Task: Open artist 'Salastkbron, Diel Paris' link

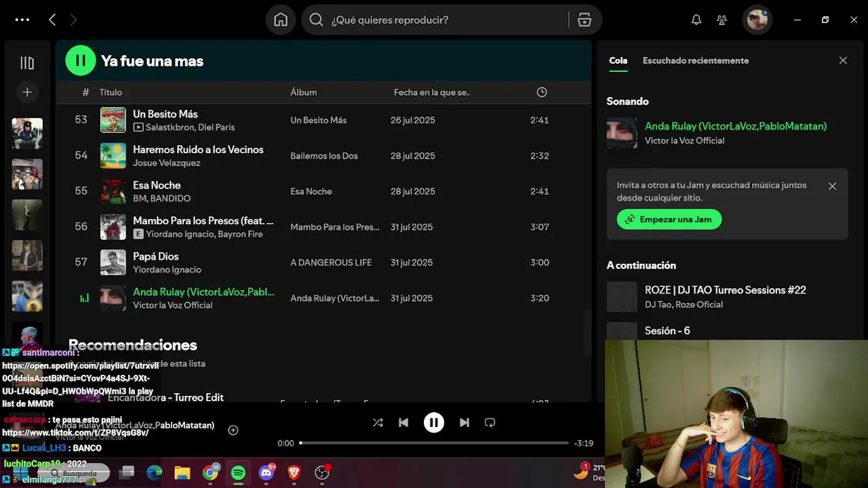Action: pos(190,127)
